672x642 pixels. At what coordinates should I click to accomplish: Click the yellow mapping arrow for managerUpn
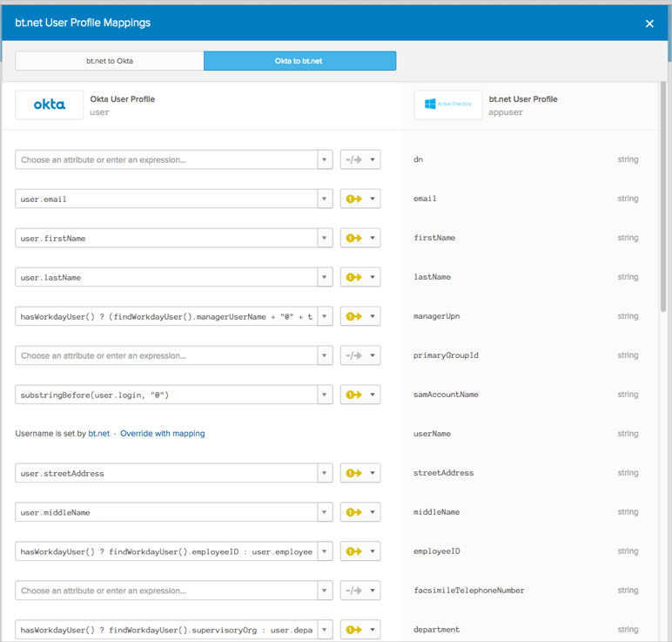coord(353,317)
